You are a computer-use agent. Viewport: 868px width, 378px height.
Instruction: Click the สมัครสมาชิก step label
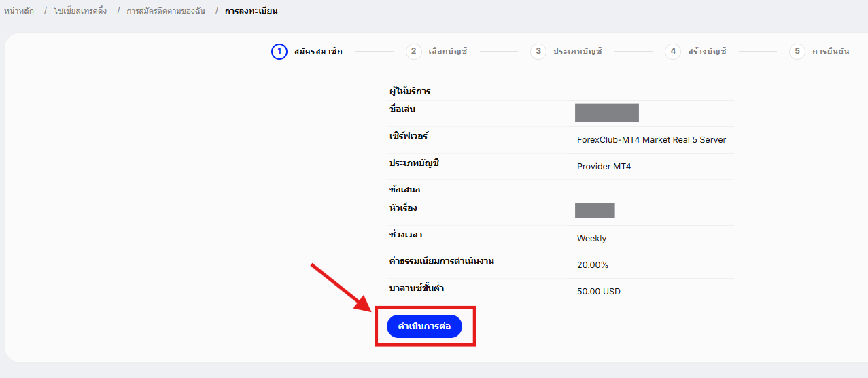pyautogui.click(x=319, y=52)
